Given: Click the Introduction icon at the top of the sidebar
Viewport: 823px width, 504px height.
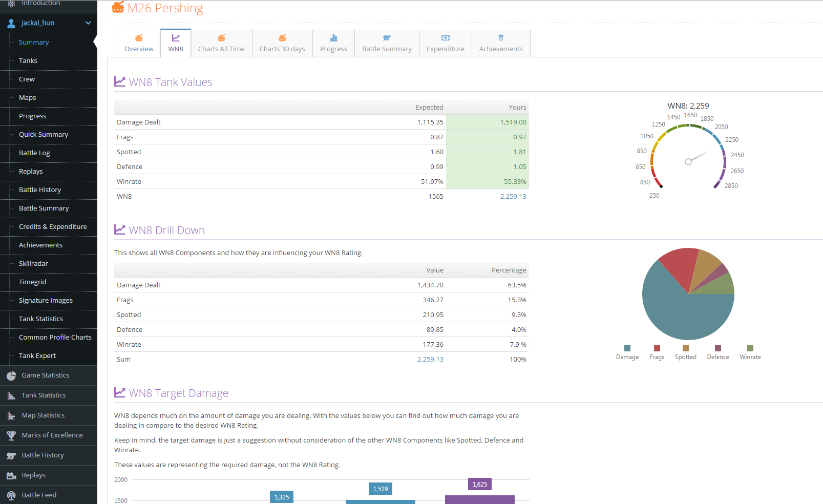Looking at the screenshot, I should [x=11, y=3].
